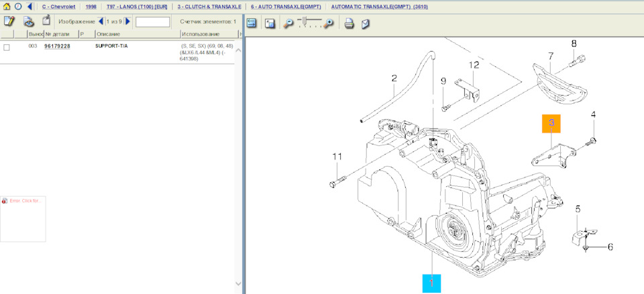Select callout 4 in diagram
This screenshot has height=294, width=644.
[x=594, y=115]
